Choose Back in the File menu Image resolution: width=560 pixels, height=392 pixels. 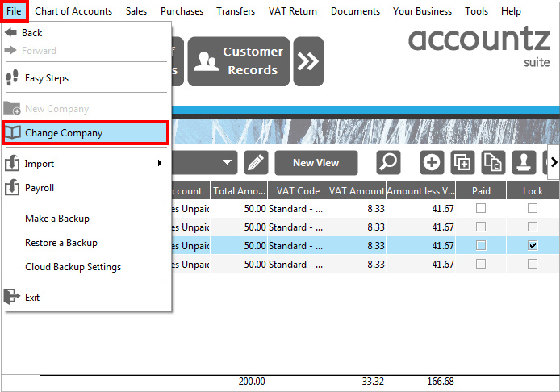pos(85,33)
